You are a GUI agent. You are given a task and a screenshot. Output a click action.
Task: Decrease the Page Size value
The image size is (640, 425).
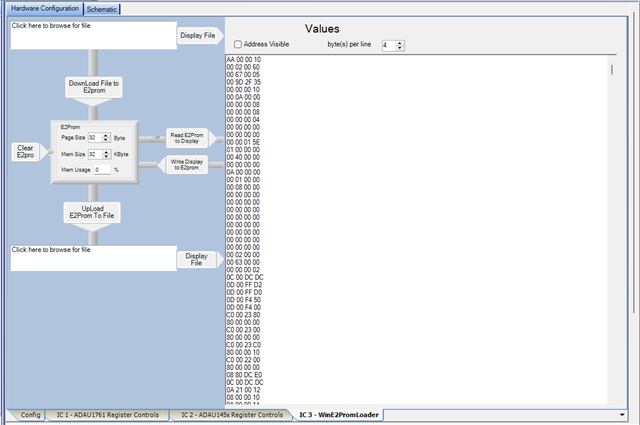pyautogui.click(x=106, y=140)
